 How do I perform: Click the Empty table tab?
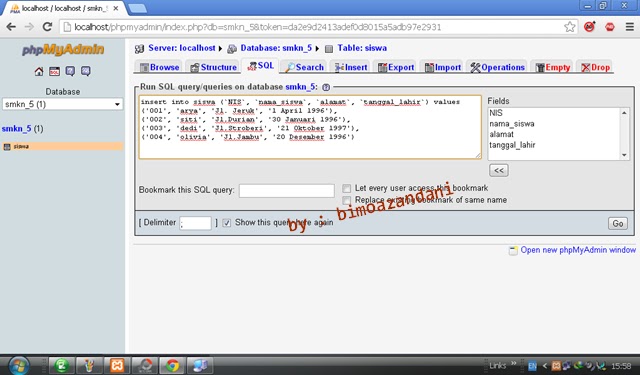pos(553,67)
